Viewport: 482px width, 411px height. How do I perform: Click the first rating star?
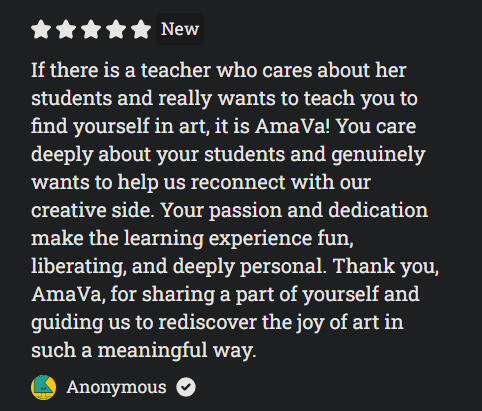[41, 29]
